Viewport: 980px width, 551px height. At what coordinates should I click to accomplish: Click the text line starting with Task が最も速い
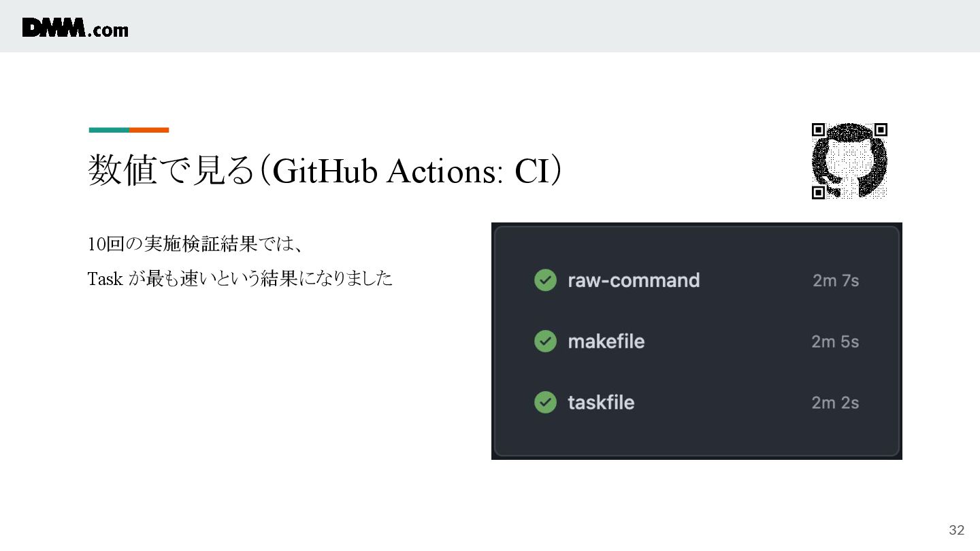[240, 279]
